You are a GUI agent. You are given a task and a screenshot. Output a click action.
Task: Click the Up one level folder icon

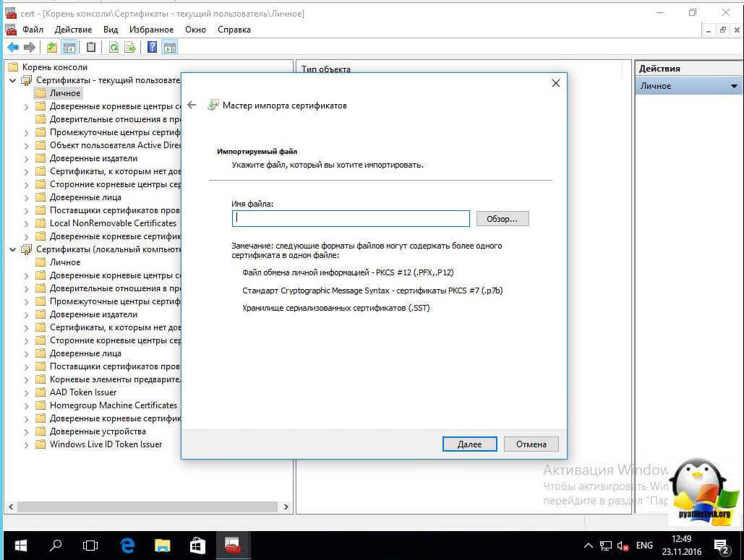pos(51,48)
